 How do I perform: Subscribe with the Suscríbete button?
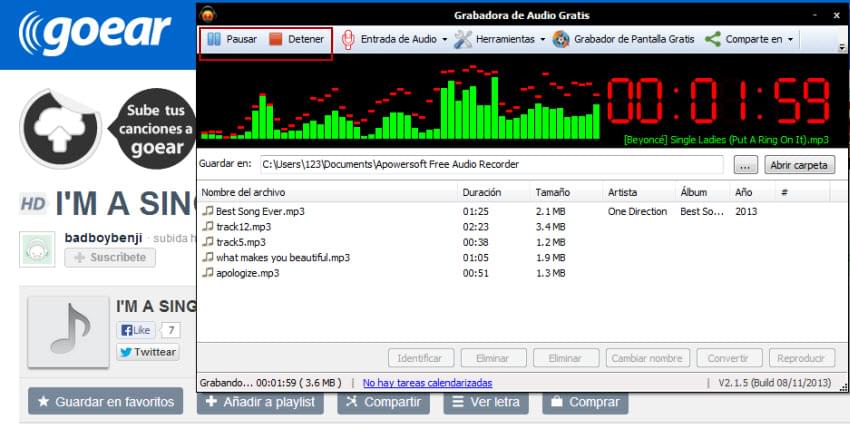coord(110,257)
